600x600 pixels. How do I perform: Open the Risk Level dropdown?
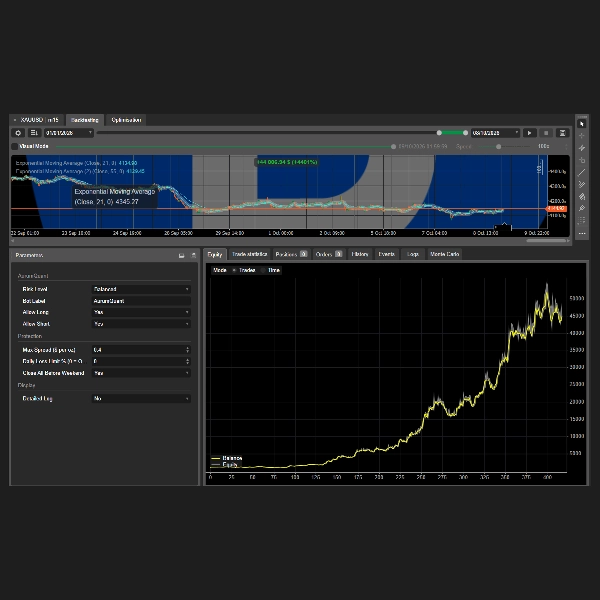tap(141, 289)
